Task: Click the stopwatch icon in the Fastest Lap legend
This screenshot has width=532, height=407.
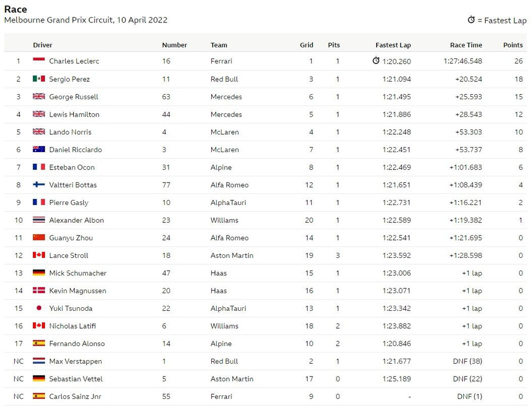Action: pos(471,20)
